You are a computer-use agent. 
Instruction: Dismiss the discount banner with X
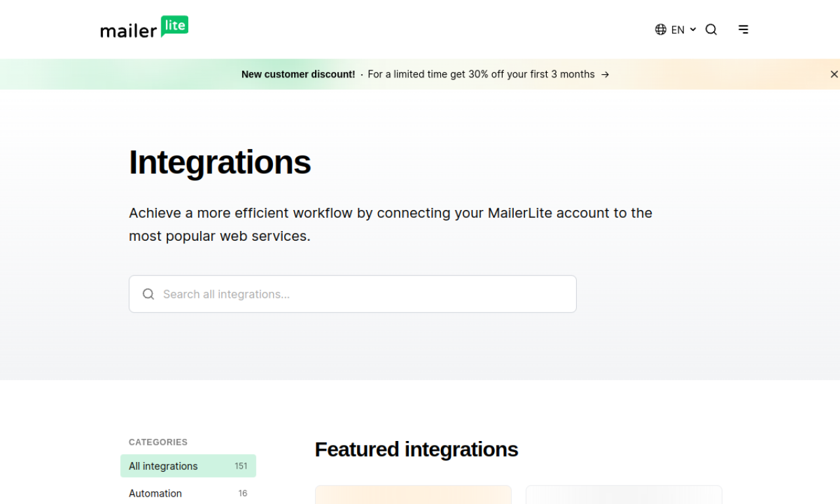(x=834, y=74)
